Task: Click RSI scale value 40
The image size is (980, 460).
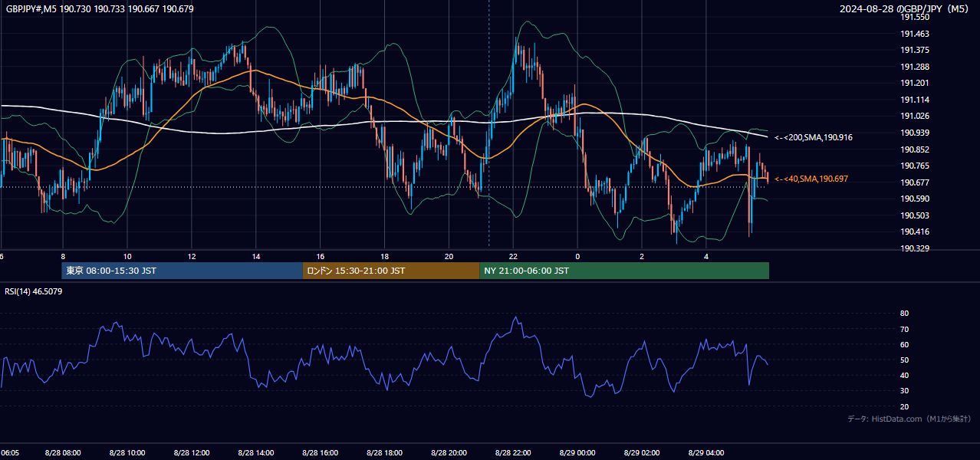Action: click(x=904, y=375)
